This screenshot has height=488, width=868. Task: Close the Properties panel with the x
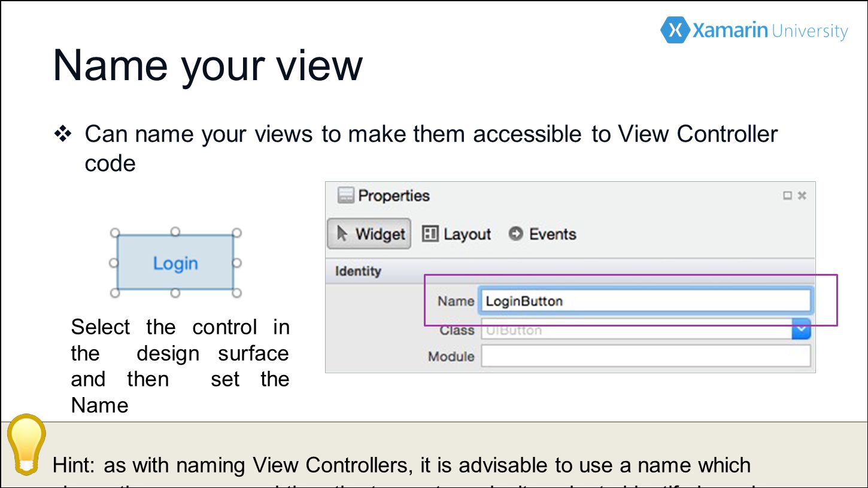pos(802,196)
